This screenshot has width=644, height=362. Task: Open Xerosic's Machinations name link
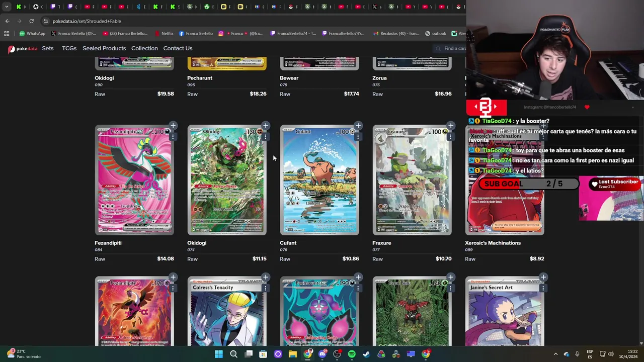click(493, 243)
